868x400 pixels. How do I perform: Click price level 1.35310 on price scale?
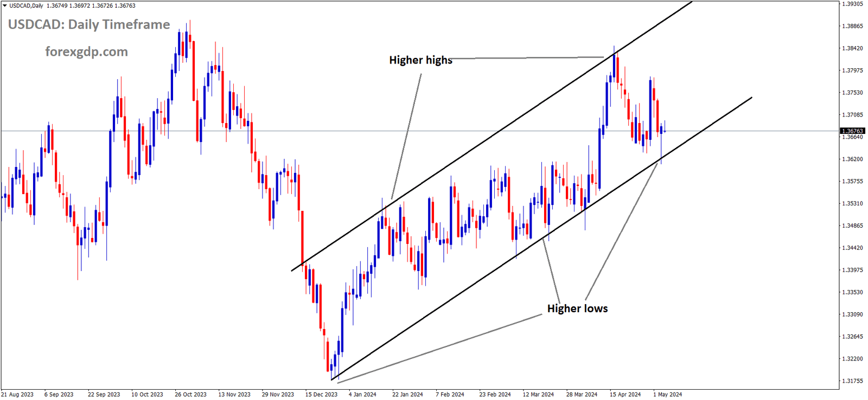(852, 204)
